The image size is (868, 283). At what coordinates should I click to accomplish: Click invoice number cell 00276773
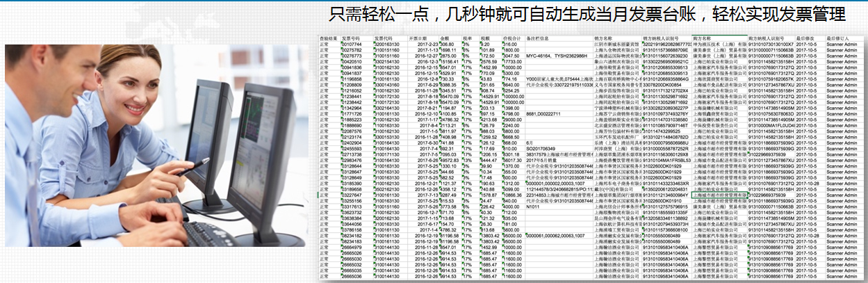(x=352, y=56)
